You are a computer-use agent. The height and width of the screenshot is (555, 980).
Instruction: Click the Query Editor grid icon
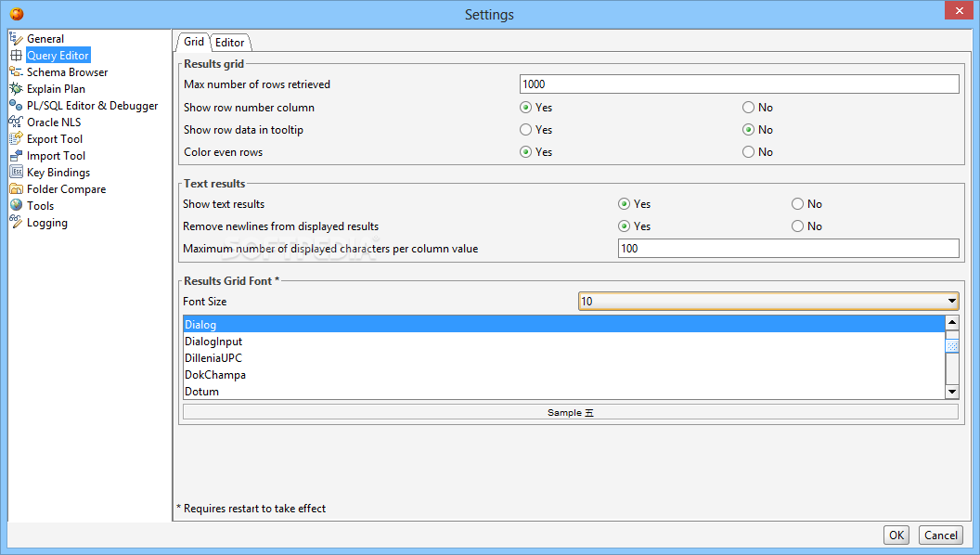click(x=17, y=56)
